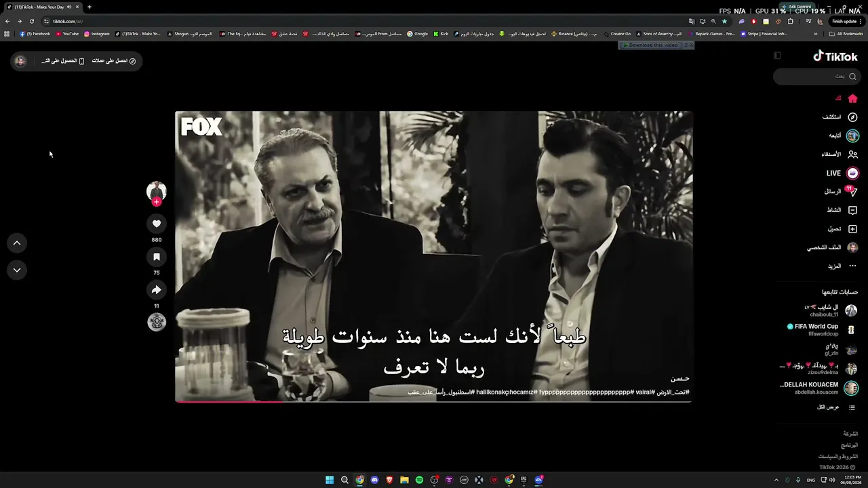Open Terms and Policies (الشروط والسياسات) link
The height and width of the screenshot is (488, 868).
coord(838,457)
